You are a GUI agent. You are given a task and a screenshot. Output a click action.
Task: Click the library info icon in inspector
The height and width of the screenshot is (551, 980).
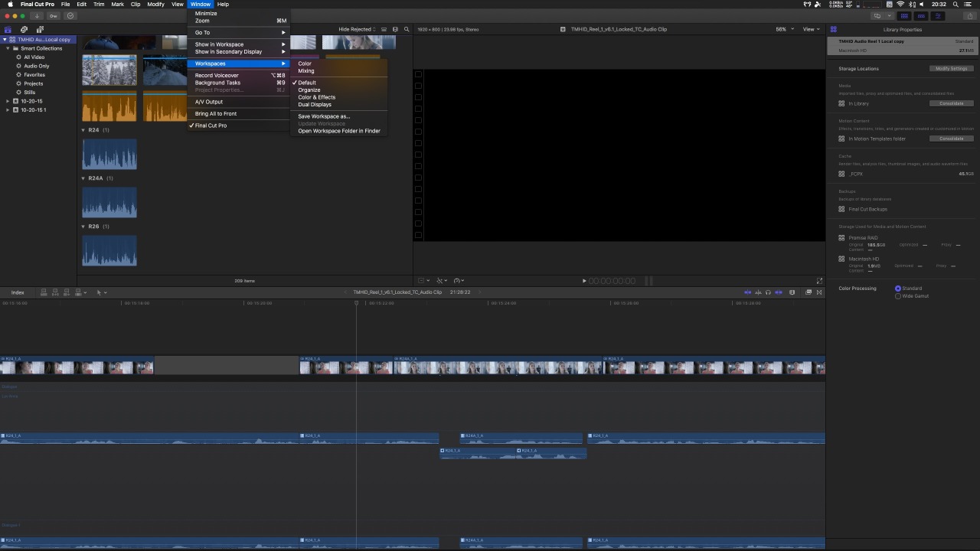coord(833,29)
